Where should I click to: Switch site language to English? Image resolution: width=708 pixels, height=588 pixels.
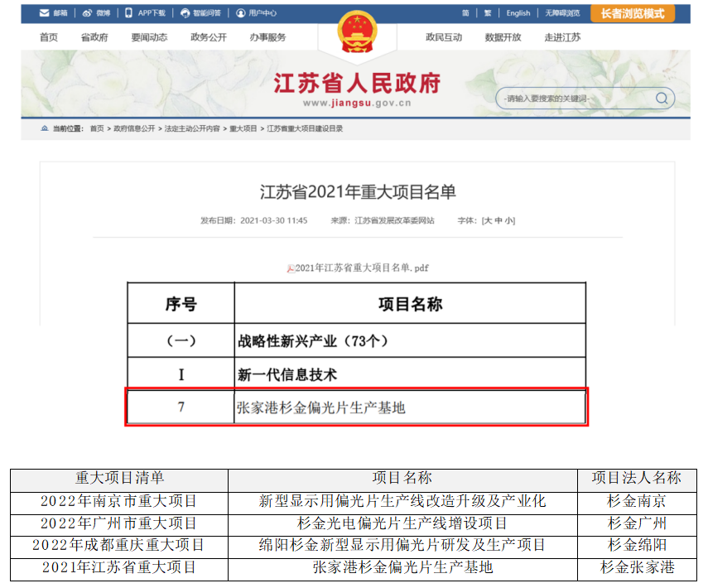(518, 12)
